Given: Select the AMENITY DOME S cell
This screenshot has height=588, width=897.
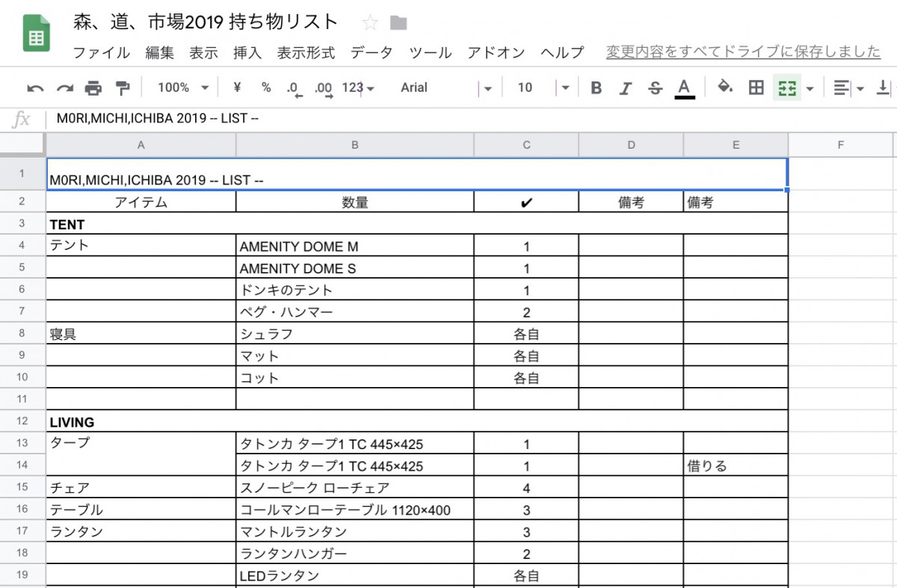Looking at the screenshot, I should (x=355, y=267).
